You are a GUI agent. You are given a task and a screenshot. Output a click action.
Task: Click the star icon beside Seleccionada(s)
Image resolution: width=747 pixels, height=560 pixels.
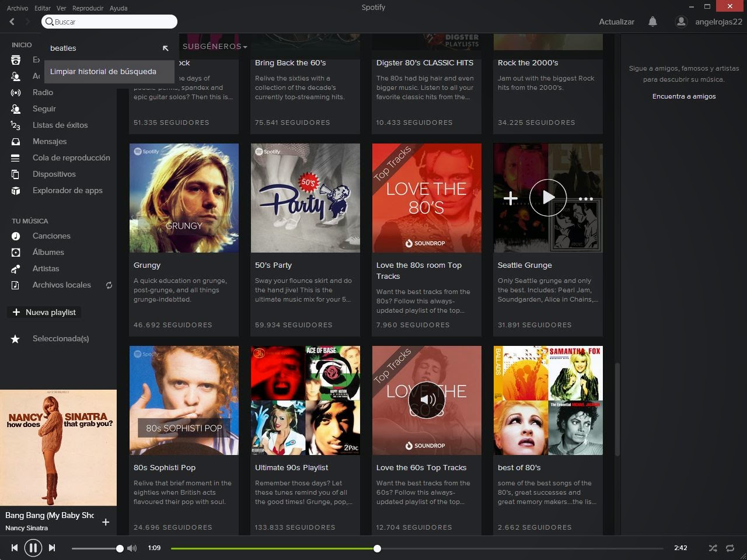coord(16,338)
